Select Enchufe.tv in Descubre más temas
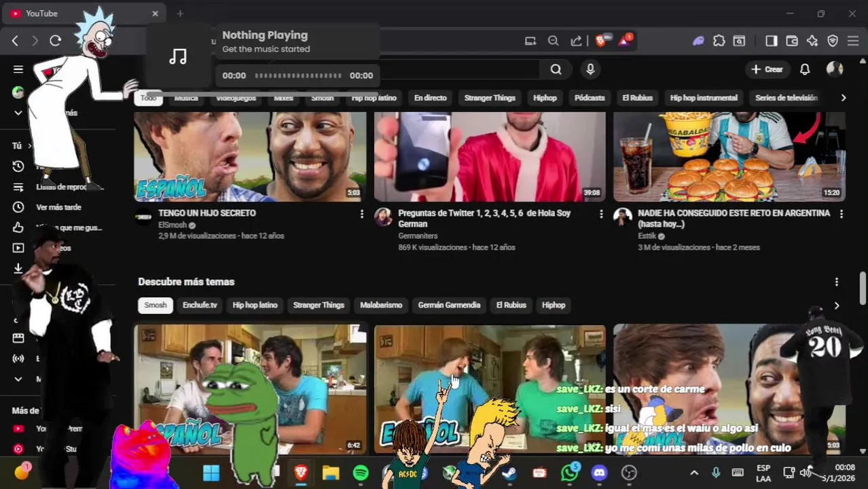868x489 pixels. tap(200, 305)
